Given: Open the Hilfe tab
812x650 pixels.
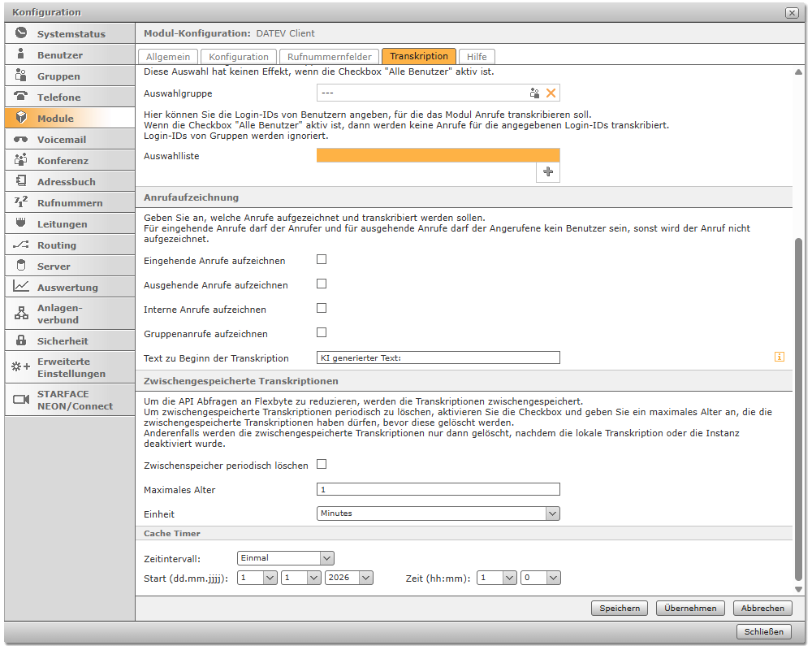Looking at the screenshot, I should coord(477,57).
